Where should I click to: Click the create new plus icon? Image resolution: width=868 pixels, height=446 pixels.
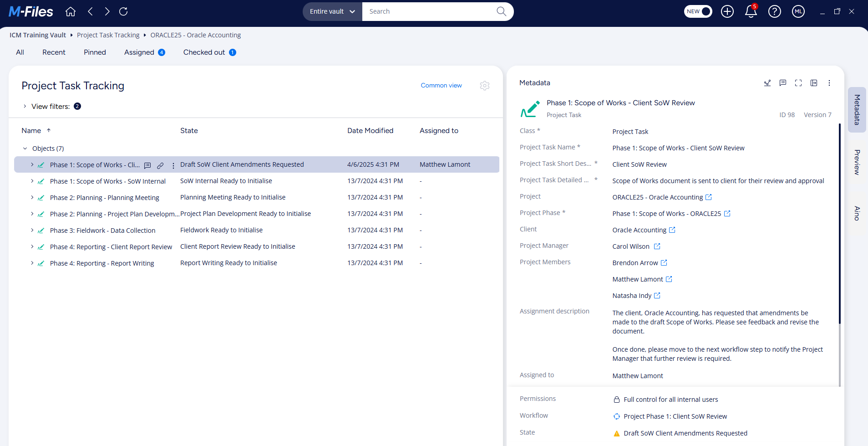click(x=727, y=11)
